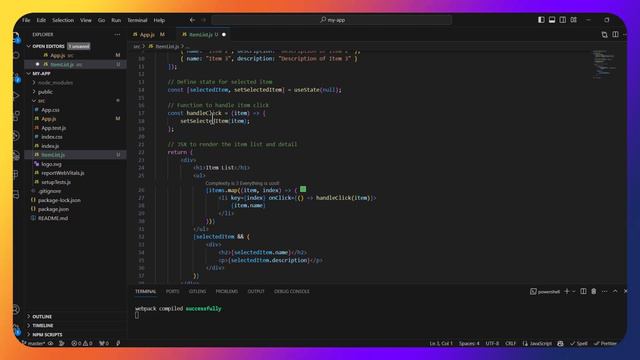
Task: Open the Accounts menu in activity bar
Action: click(x=16, y=309)
